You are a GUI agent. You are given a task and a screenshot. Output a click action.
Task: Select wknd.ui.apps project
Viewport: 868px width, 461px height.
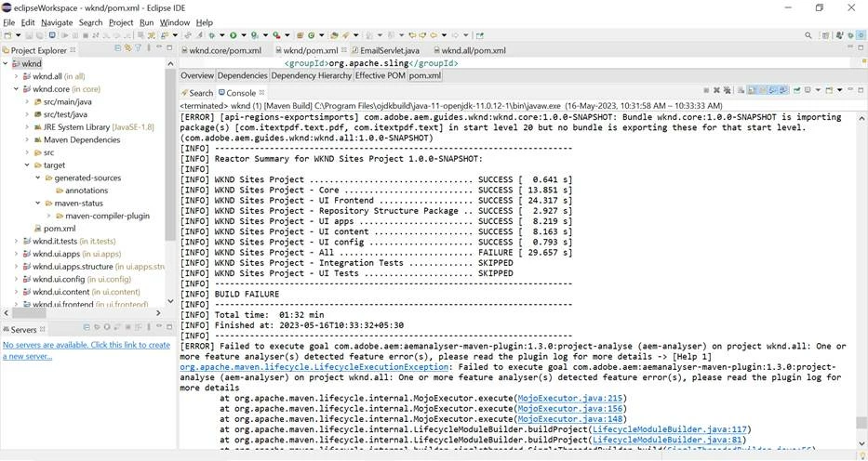(73, 254)
